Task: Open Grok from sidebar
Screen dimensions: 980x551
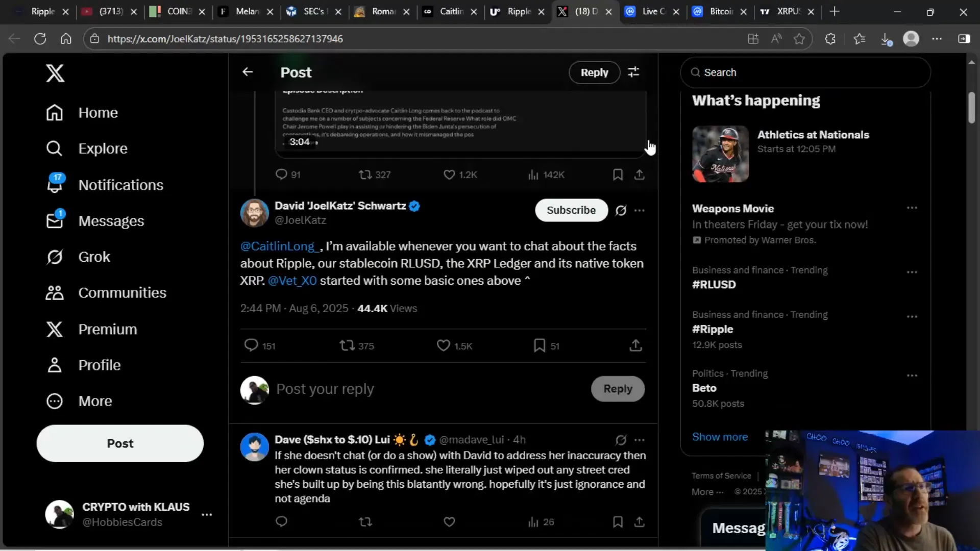Action: 78,257
